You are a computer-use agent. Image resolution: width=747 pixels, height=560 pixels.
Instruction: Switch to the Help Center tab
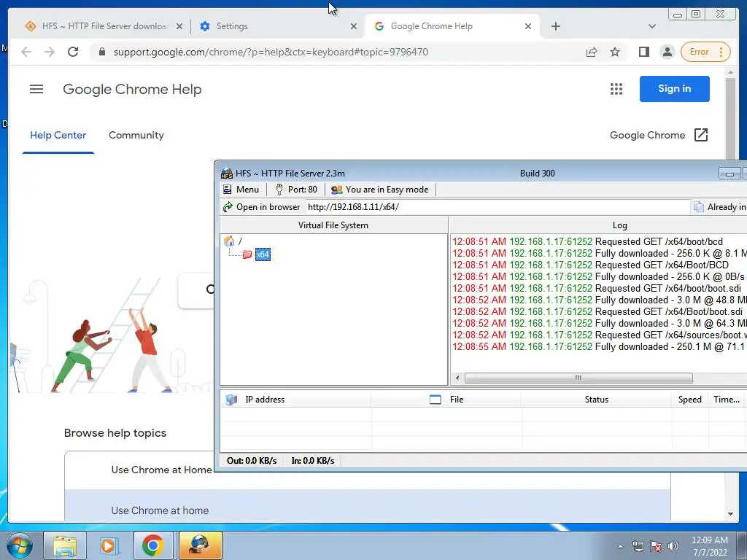click(58, 135)
